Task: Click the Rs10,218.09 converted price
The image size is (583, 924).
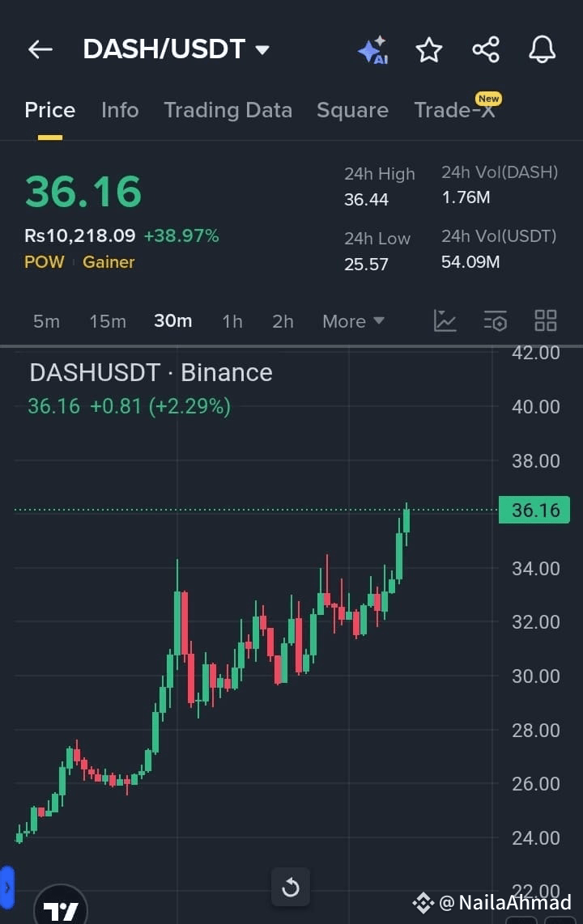Action: click(x=79, y=235)
